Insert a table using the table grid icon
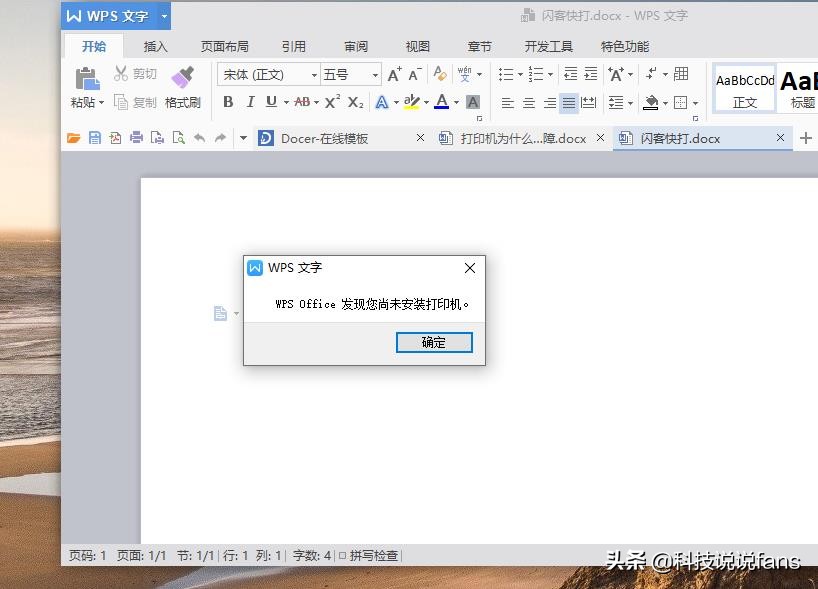Viewport: 818px width, 589px height. click(681, 75)
